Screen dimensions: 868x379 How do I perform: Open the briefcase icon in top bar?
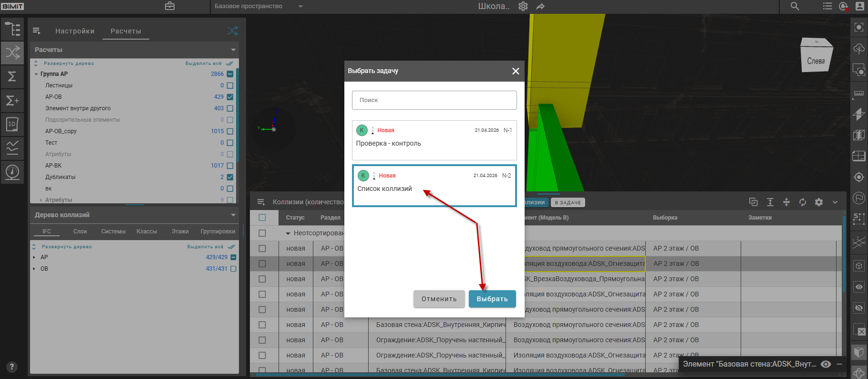point(170,6)
